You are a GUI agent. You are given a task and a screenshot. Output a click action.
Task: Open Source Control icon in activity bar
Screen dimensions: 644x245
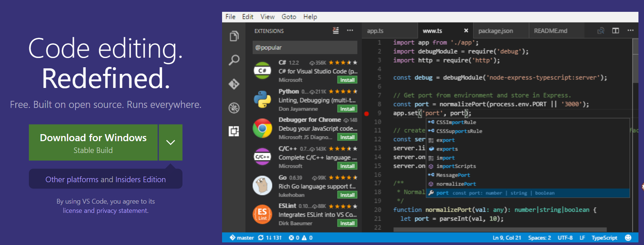[234, 84]
